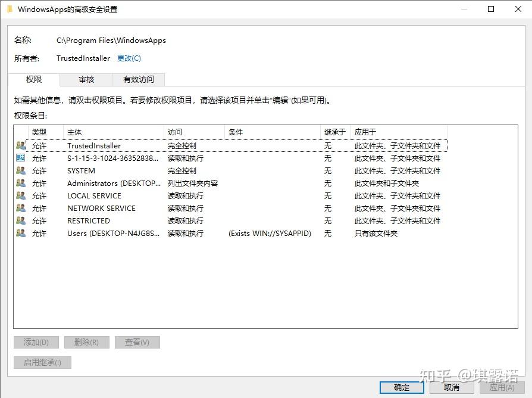The width and height of the screenshot is (532, 398).
Task: Sort by the 主体 column header
Action: pyautogui.click(x=114, y=132)
